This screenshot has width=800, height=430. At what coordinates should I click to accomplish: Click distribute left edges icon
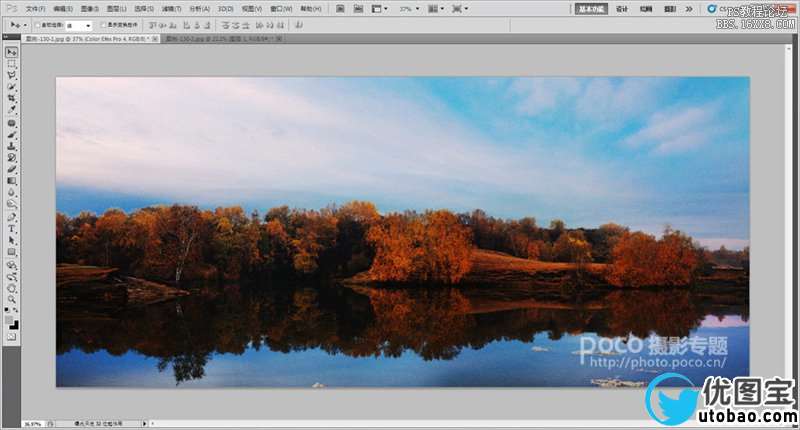[260, 25]
